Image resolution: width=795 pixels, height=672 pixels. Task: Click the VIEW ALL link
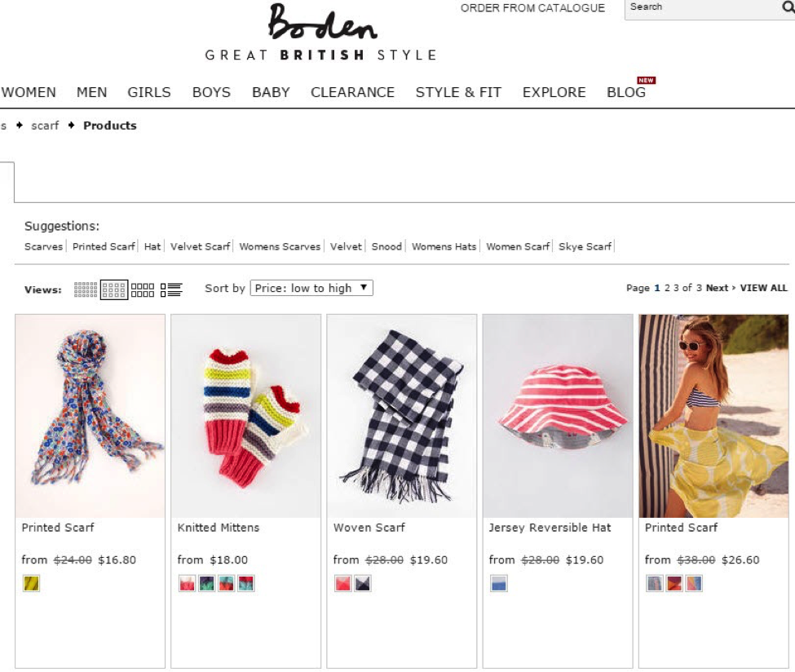tap(763, 288)
